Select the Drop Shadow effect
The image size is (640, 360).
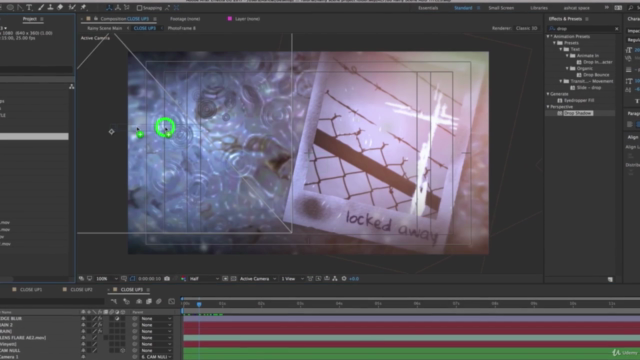click(x=578, y=113)
